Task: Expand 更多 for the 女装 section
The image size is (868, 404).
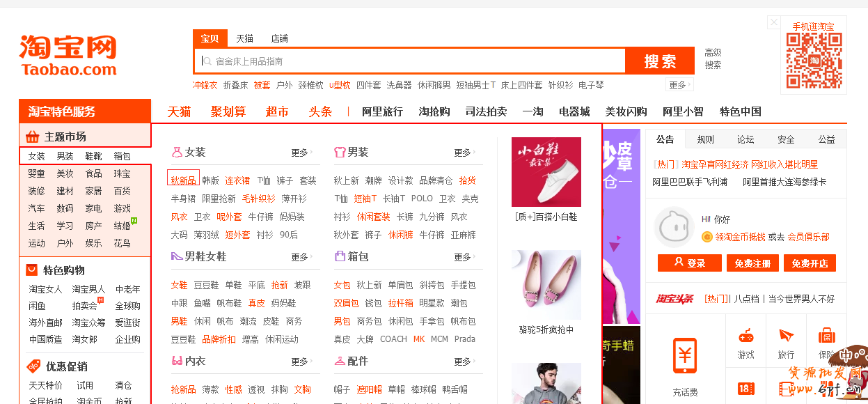Action: click(x=301, y=153)
